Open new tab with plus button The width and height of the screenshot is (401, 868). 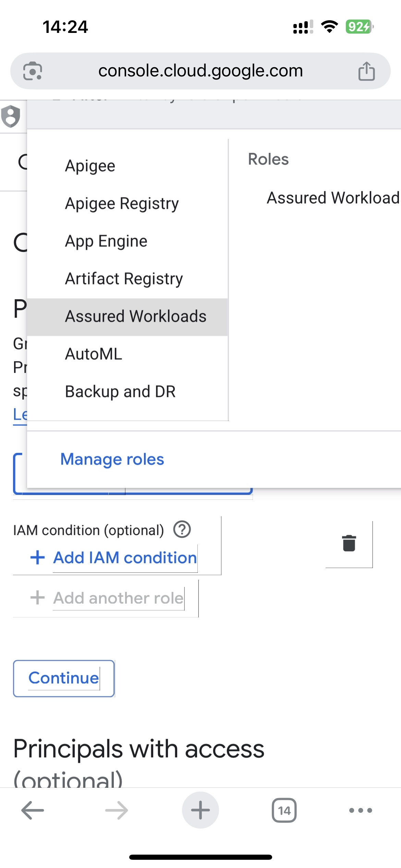tap(200, 810)
